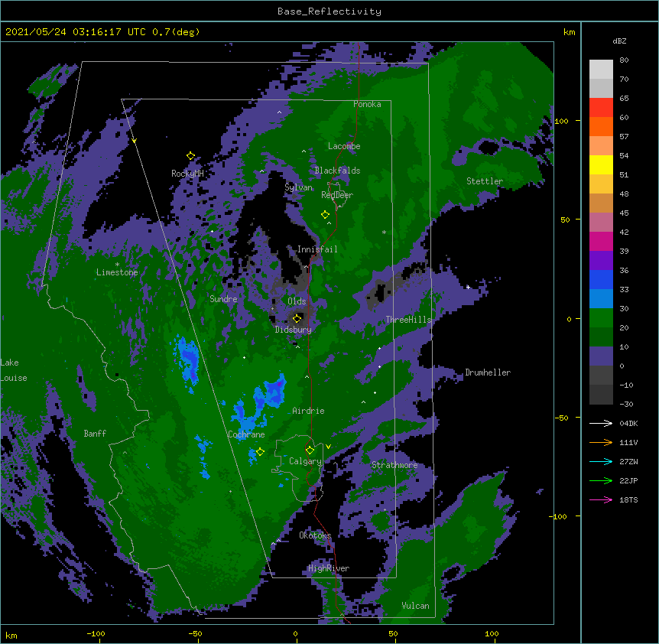The width and height of the screenshot is (659, 644).
Task: Select the Limestone label
Action: [117, 272]
